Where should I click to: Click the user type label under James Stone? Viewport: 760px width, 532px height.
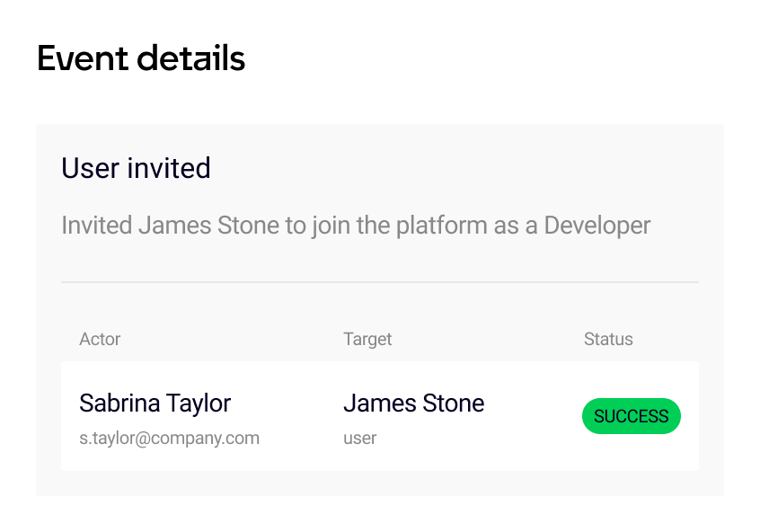[x=360, y=439]
